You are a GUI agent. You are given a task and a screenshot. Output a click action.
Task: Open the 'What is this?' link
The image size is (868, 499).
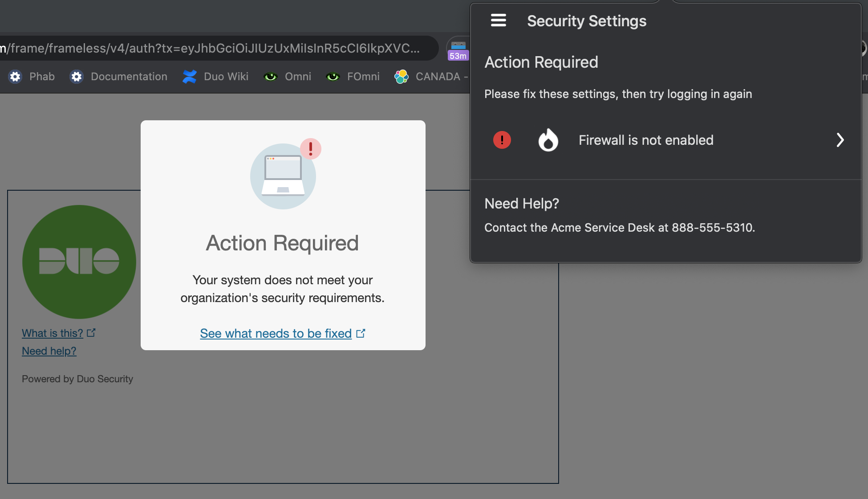[x=52, y=333]
